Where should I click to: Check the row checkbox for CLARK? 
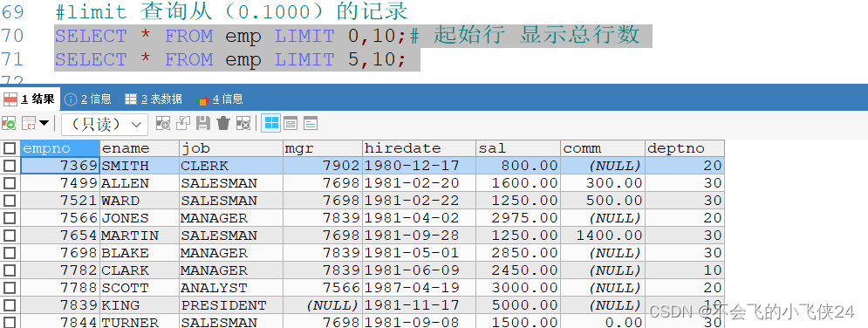coord(9,270)
